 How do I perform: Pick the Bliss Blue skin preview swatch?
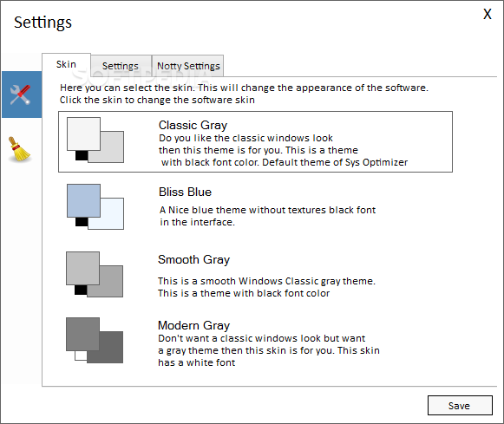click(x=95, y=206)
